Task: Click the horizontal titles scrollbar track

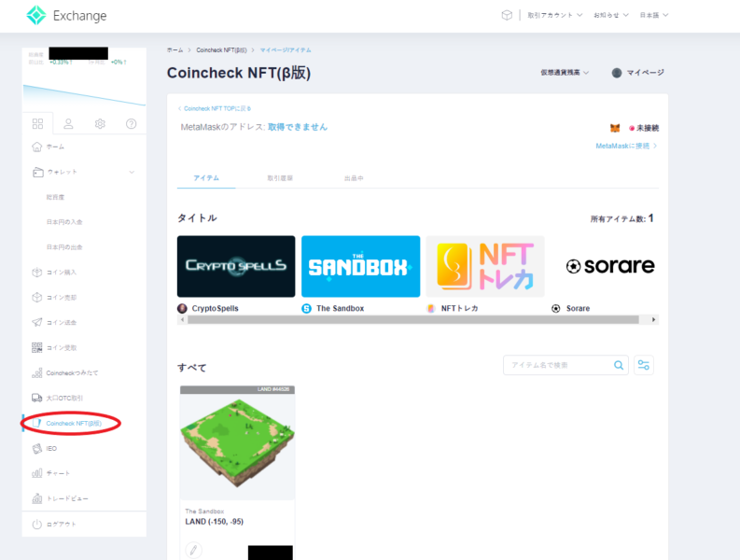Action: [413, 319]
